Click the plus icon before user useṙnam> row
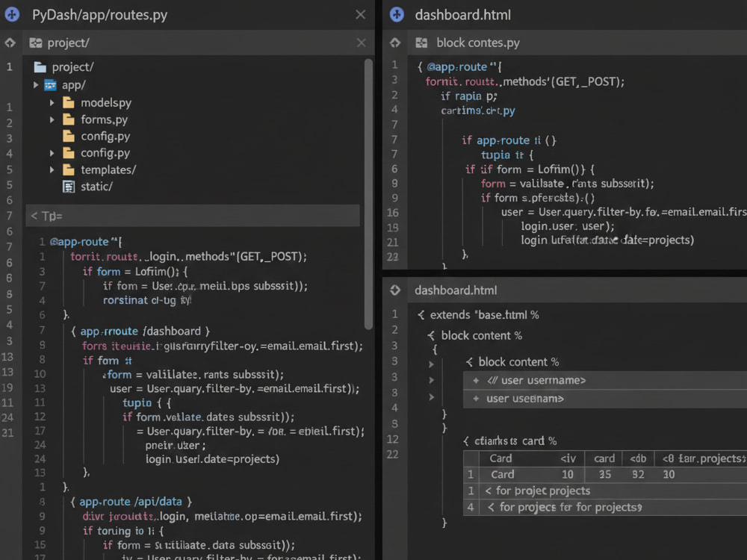Image resolution: width=747 pixels, height=560 pixels. coord(475,399)
